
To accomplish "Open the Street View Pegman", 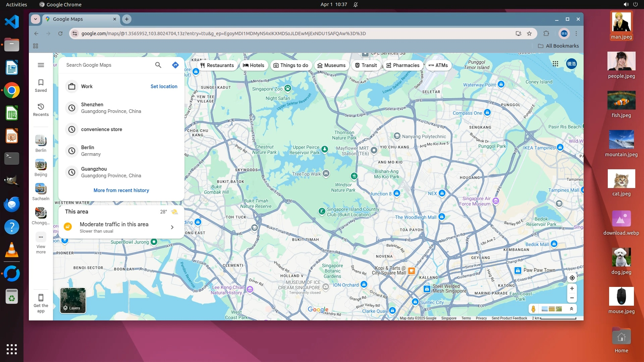I will click(x=533, y=309).
